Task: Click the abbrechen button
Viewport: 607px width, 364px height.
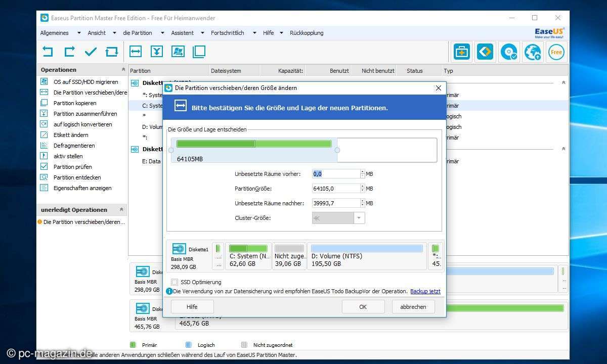Action: pyautogui.click(x=413, y=307)
